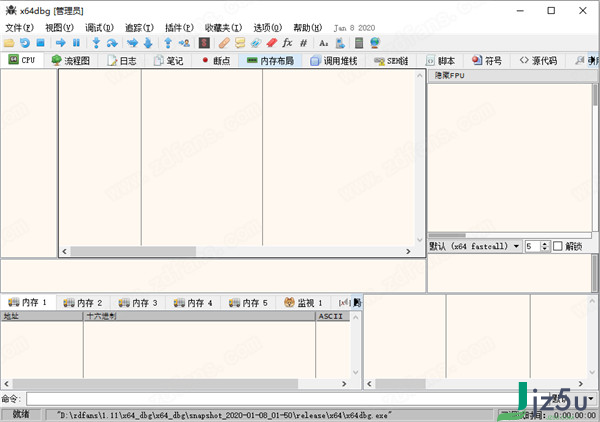This screenshot has height=422, width=600.
Task: Open the Scylla plugin icon
Action: click(x=204, y=43)
